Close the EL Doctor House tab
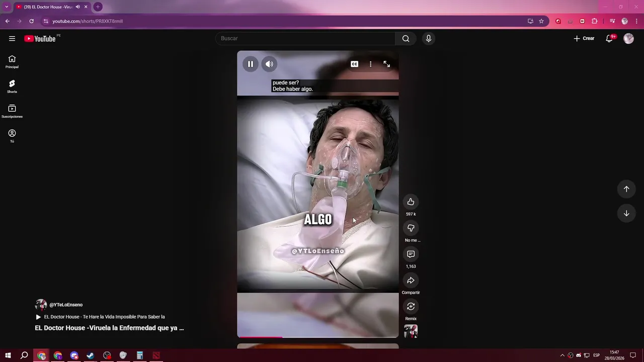The height and width of the screenshot is (362, 644). (x=86, y=7)
